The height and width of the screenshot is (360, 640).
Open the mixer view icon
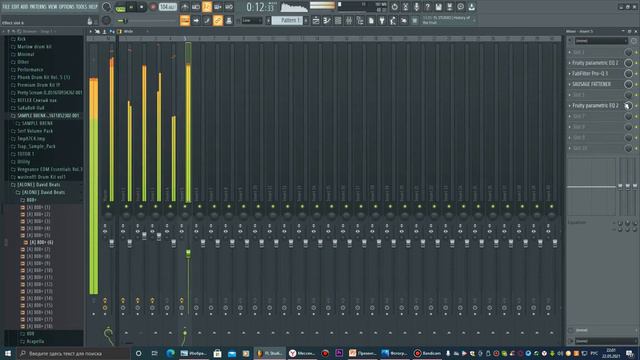tap(349, 20)
